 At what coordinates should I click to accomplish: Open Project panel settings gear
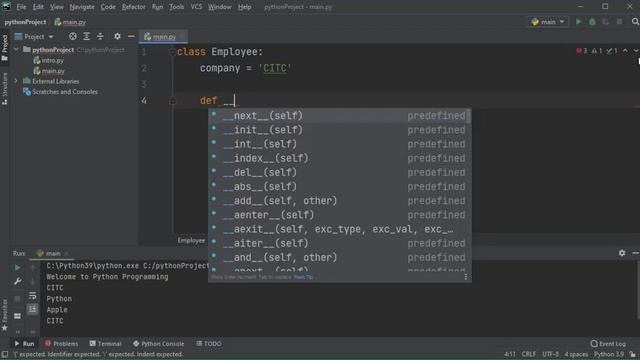coord(117,36)
